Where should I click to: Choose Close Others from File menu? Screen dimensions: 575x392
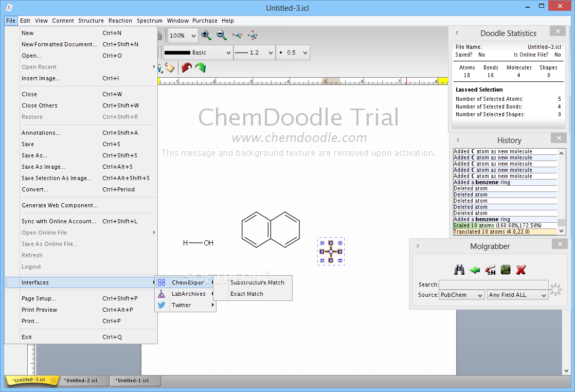pyautogui.click(x=81, y=105)
